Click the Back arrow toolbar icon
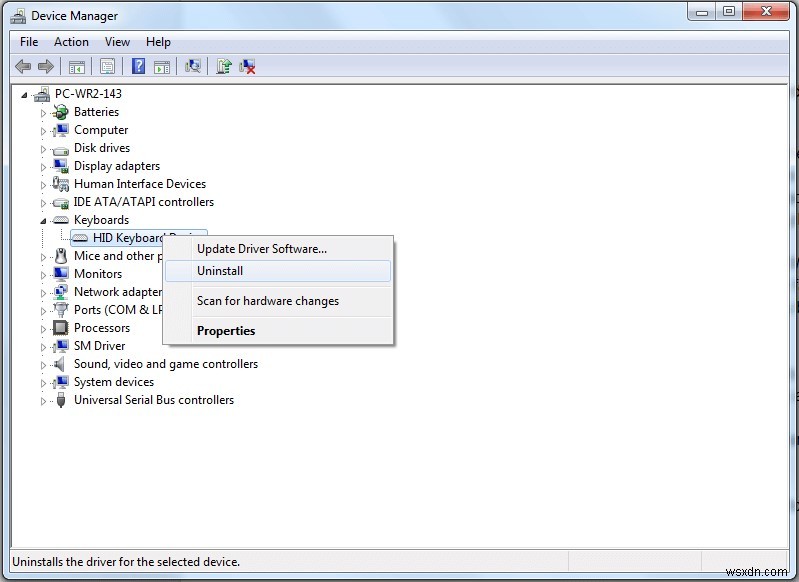This screenshot has height=582, width=799. coord(23,66)
